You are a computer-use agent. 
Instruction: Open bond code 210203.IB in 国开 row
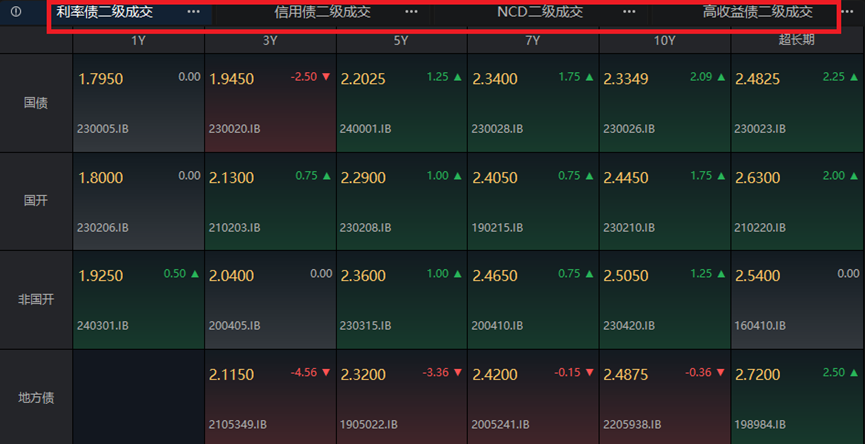click(235, 227)
